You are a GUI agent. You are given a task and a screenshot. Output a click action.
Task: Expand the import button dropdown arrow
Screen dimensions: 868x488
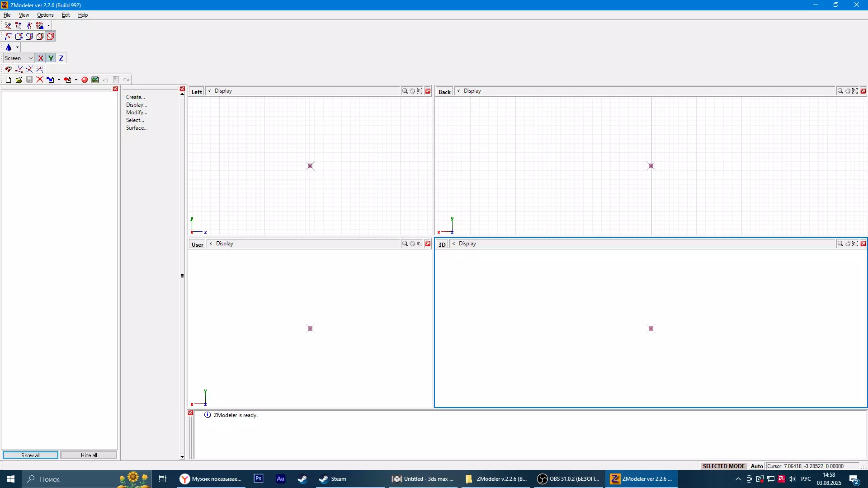[x=59, y=80]
